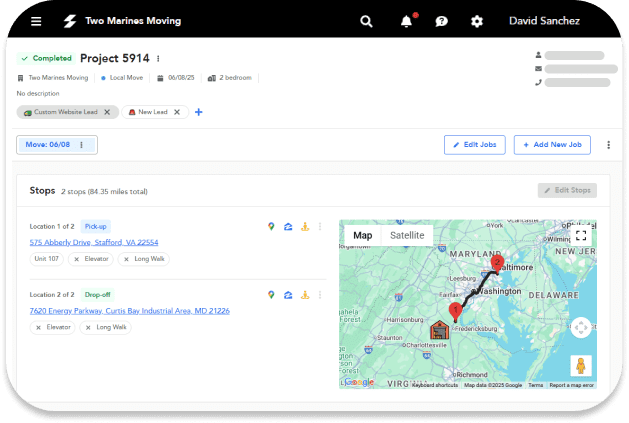629x423 pixels.
Task: Open street view icon for pick-up location
Action: (305, 227)
